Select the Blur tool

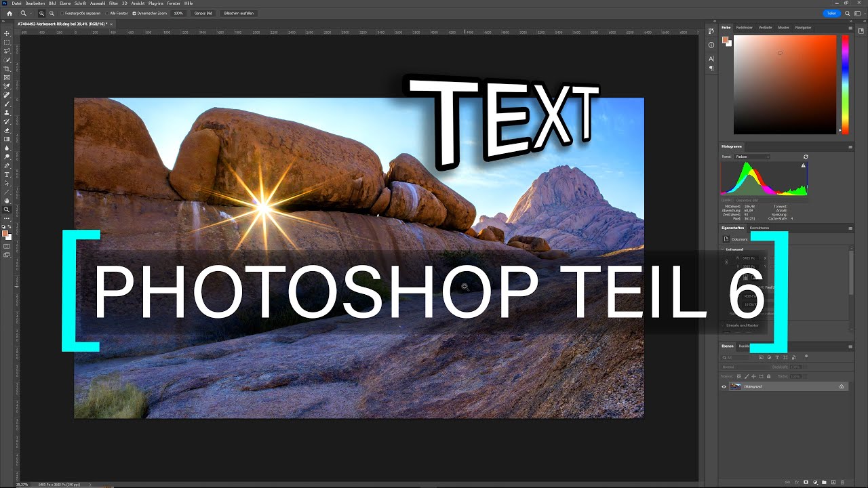click(x=7, y=148)
